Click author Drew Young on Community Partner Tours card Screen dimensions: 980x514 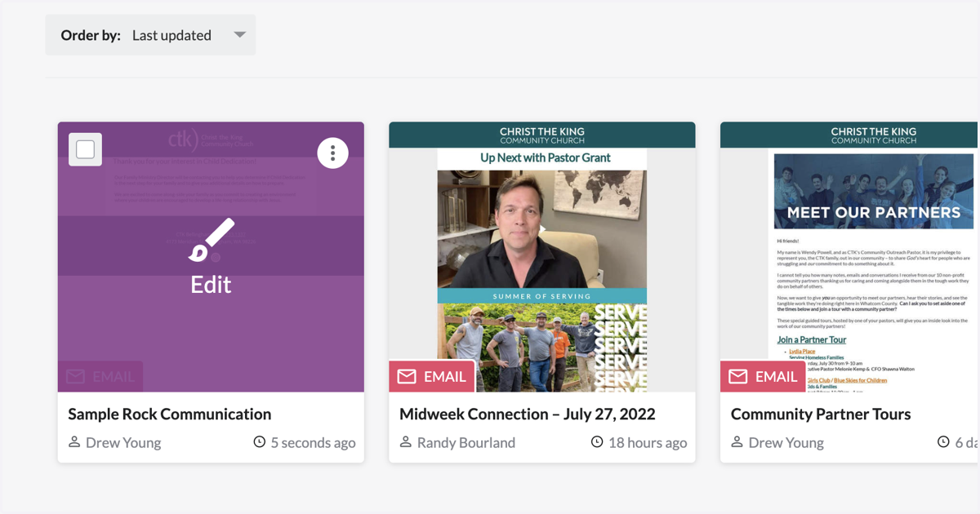click(x=786, y=443)
